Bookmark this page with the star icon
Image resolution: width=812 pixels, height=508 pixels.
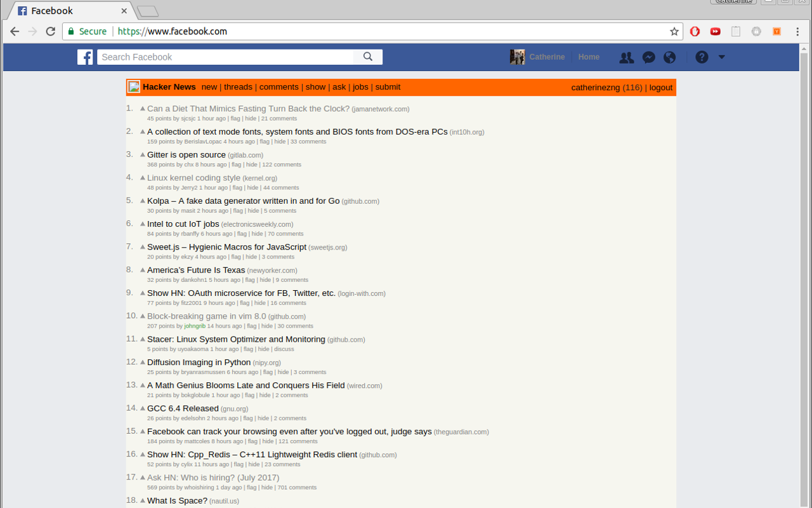pyautogui.click(x=674, y=31)
